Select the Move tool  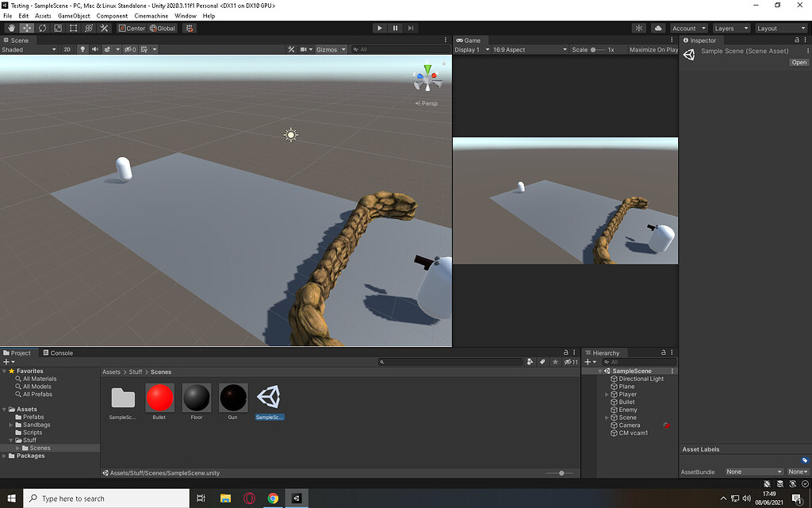point(26,28)
